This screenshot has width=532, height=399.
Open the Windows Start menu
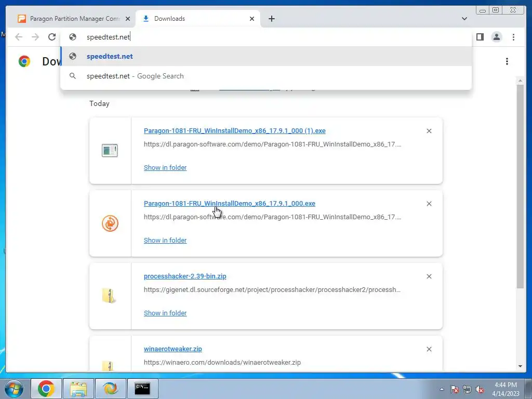pos(14,389)
